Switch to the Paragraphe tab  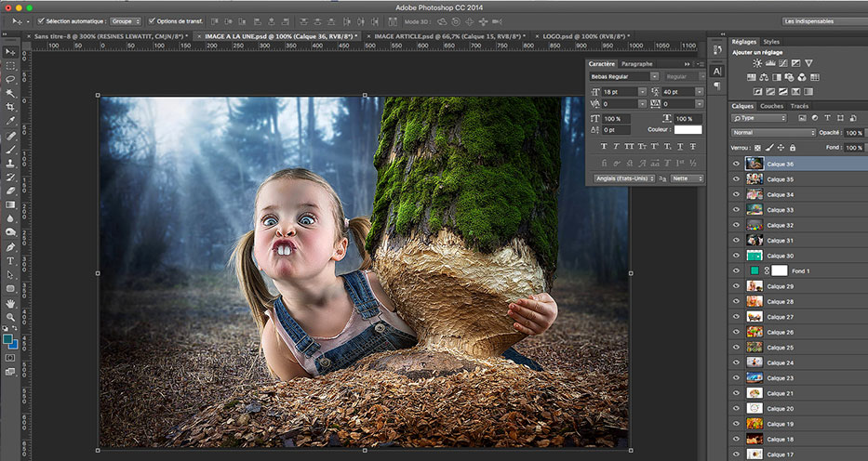637,64
